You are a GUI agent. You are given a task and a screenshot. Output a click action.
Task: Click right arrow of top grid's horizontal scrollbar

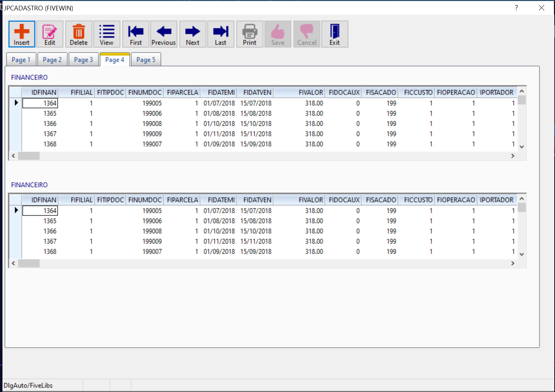point(513,156)
